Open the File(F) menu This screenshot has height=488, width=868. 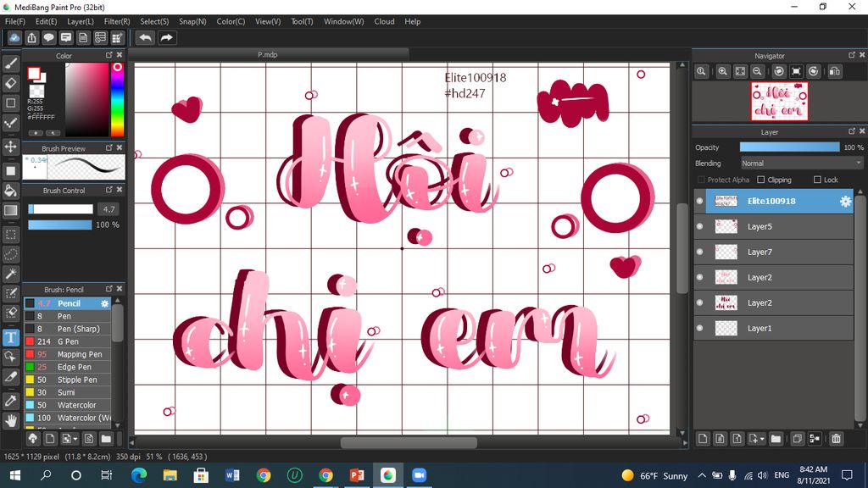pos(15,21)
